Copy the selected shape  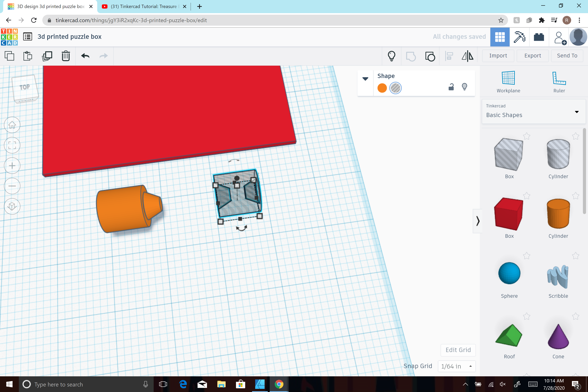tap(9, 56)
